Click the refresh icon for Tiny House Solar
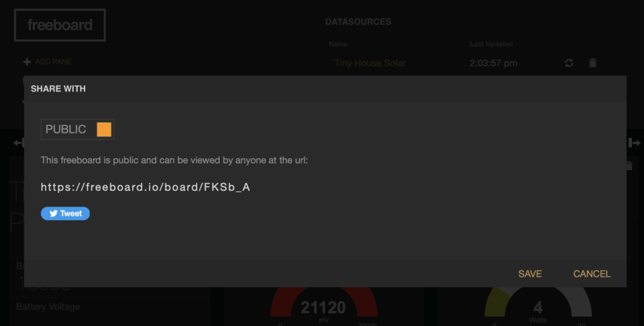Image resolution: width=644 pixels, height=326 pixels. point(569,63)
